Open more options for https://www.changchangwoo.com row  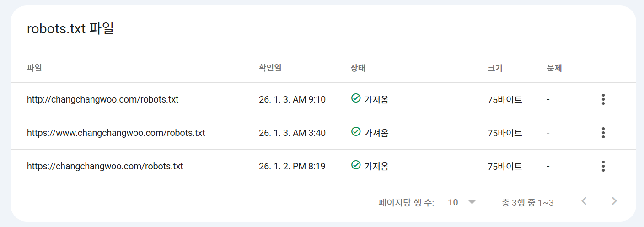point(603,133)
